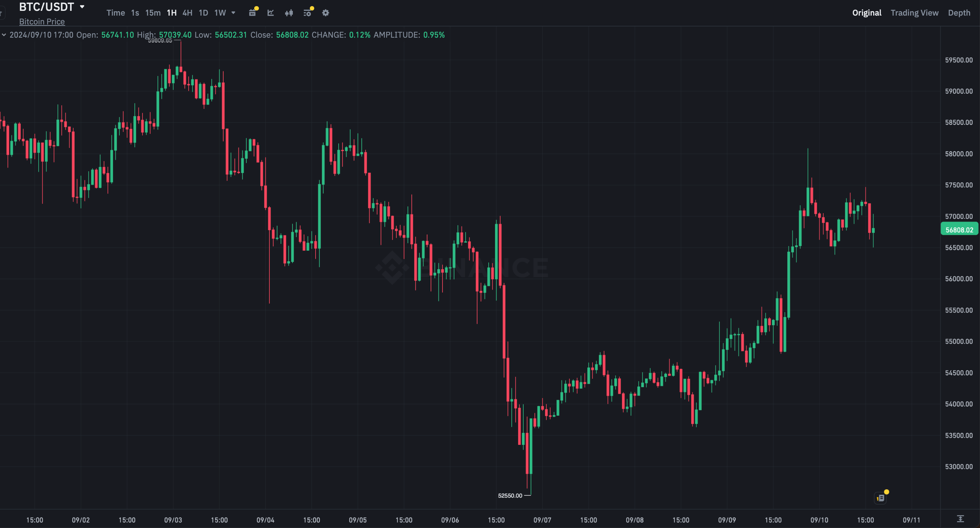Open chart settings gear icon

(x=326, y=13)
